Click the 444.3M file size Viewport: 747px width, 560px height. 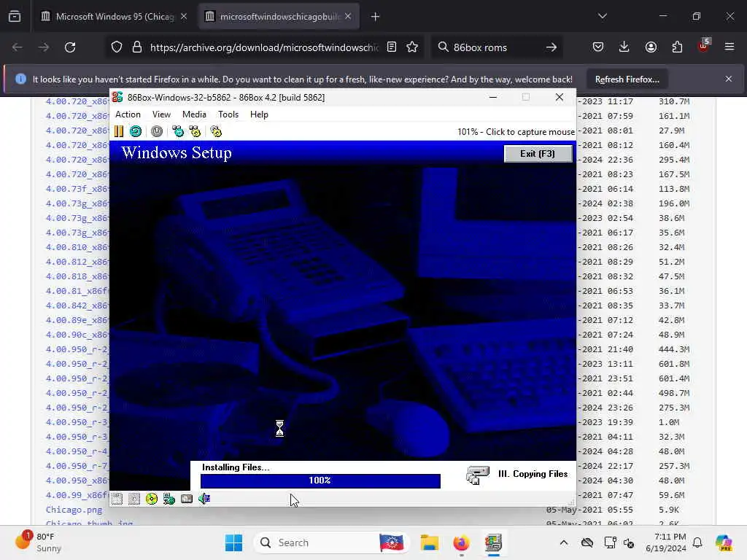click(x=674, y=349)
